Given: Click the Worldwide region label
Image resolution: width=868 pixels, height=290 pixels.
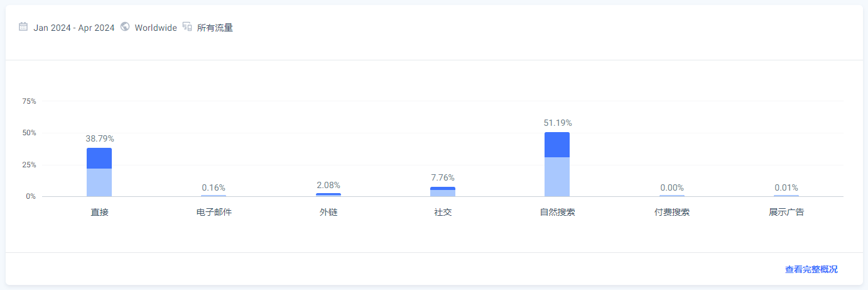Looking at the screenshot, I should point(156,28).
